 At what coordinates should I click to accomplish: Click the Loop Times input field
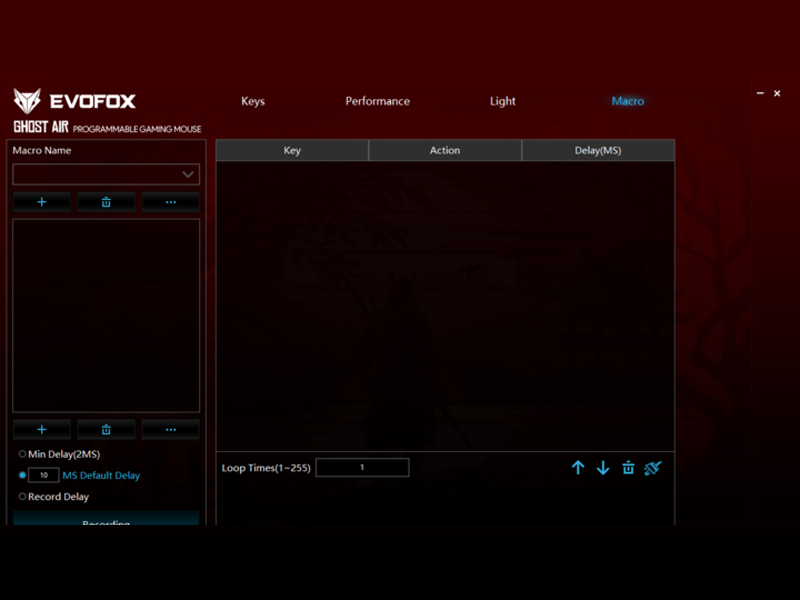[x=362, y=468]
